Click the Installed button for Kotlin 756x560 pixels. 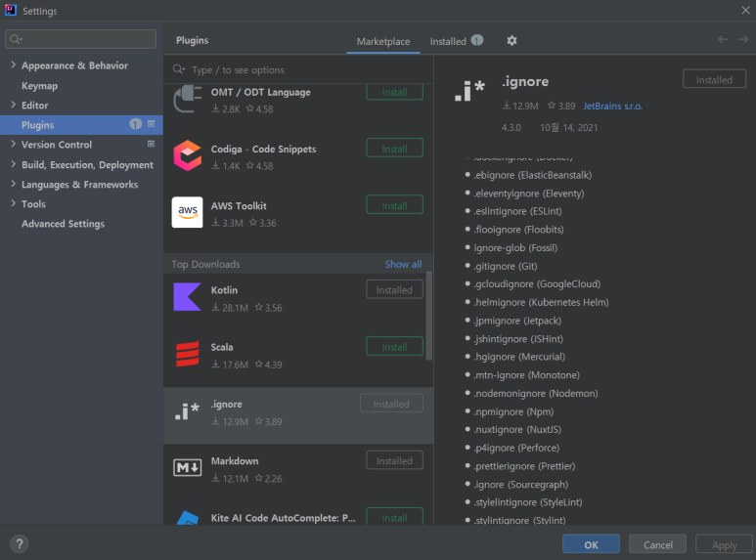click(394, 289)
